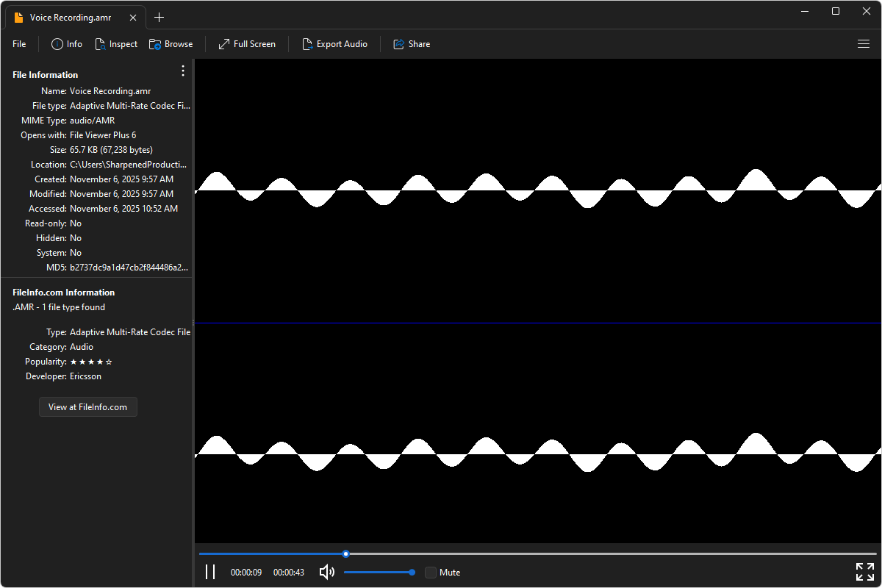Share the voice recording
This screenshot has height=588, width=882.
pos(412,44)
